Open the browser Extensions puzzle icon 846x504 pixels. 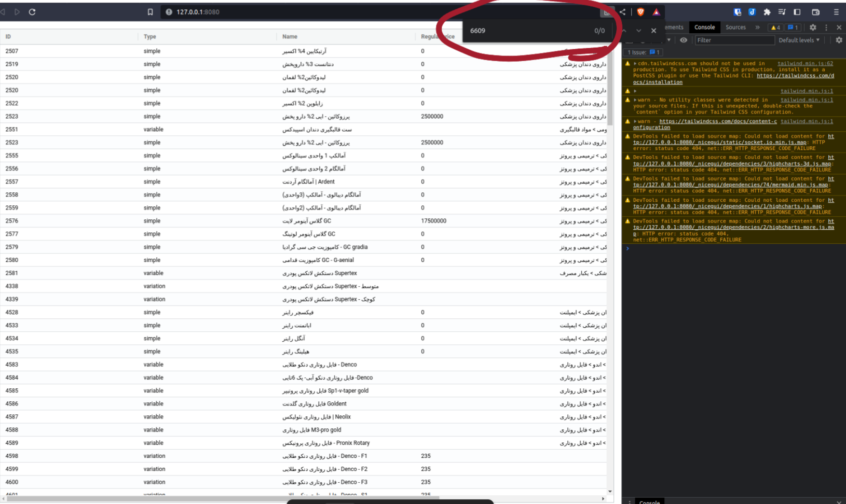[x=768, y=12]
